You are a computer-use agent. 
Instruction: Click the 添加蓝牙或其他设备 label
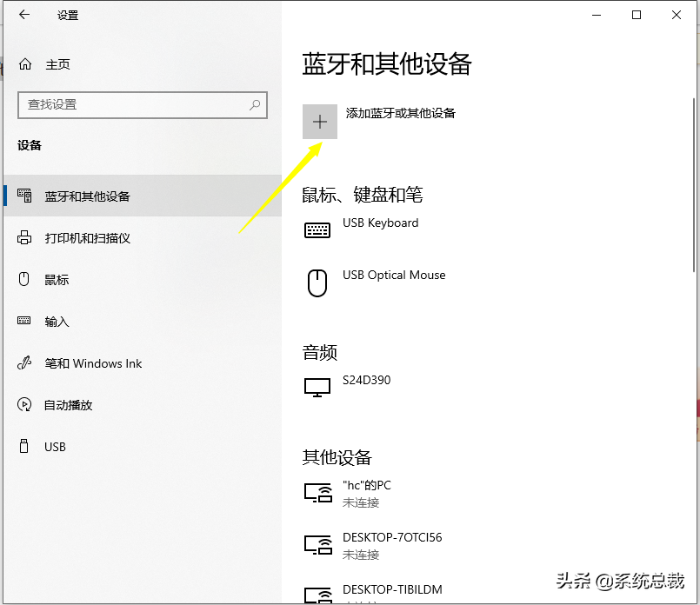[x=401, y=113]
